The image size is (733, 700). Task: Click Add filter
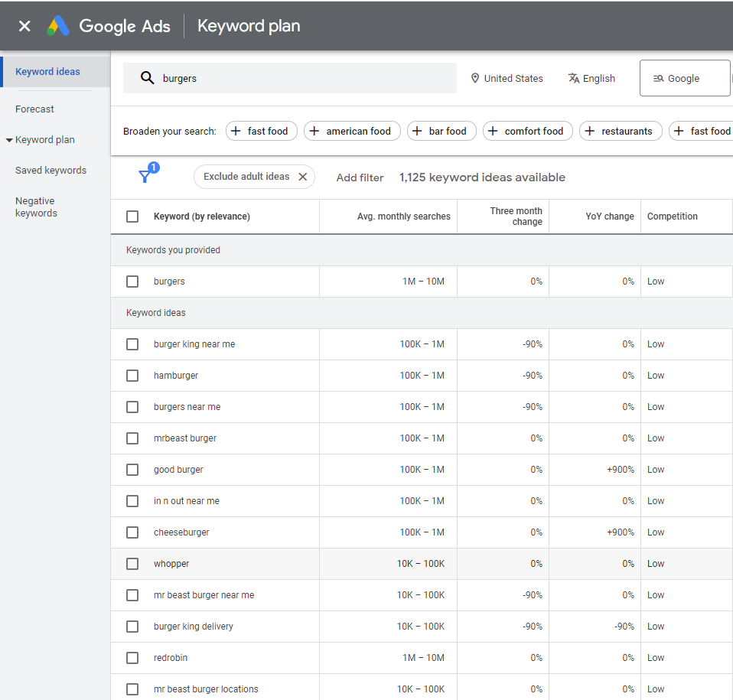tap(360, 177)
